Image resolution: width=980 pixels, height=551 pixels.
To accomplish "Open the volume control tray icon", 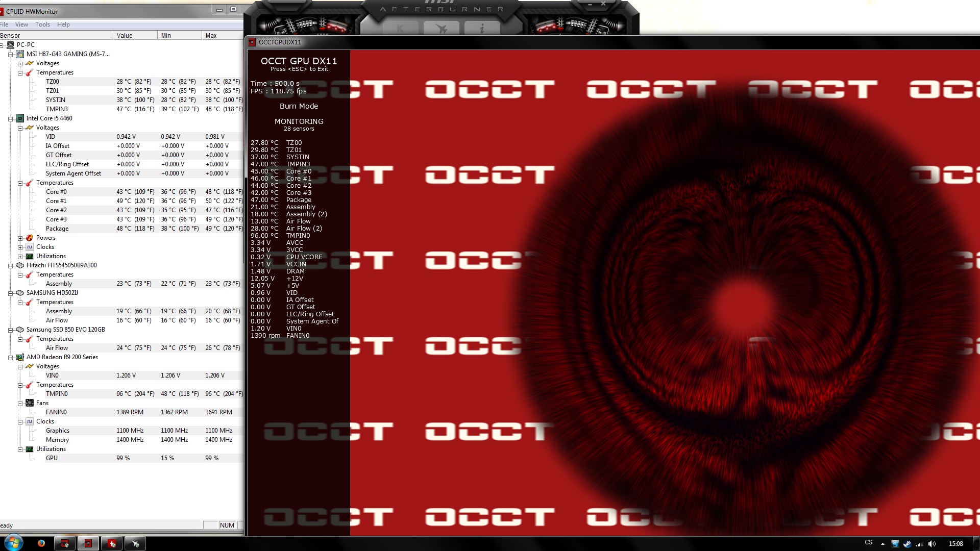I will (x=932, y=543).
